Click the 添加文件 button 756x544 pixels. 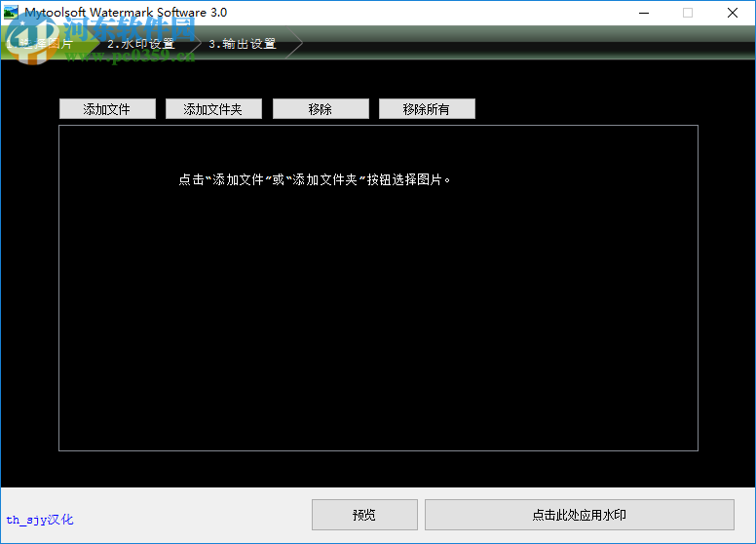click(107, 109)
